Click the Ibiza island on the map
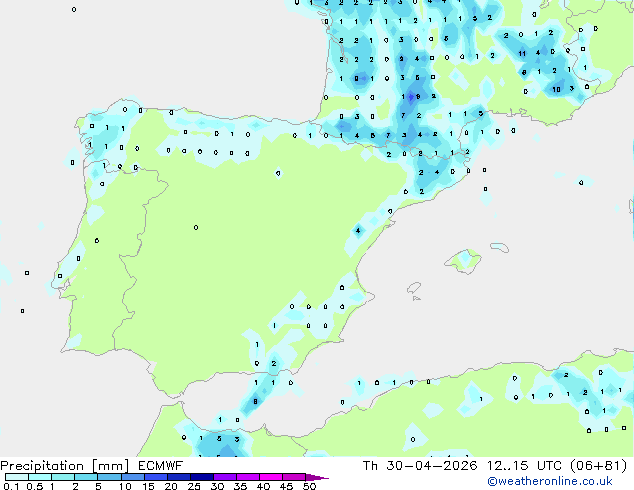The height and width of the screenshot is (490, 634). tap(414, 288)
